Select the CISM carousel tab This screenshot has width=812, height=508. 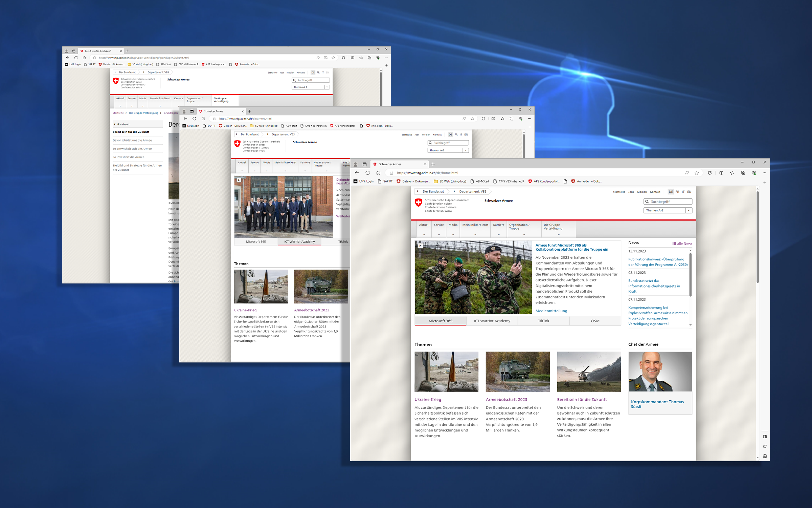point(595,321)
